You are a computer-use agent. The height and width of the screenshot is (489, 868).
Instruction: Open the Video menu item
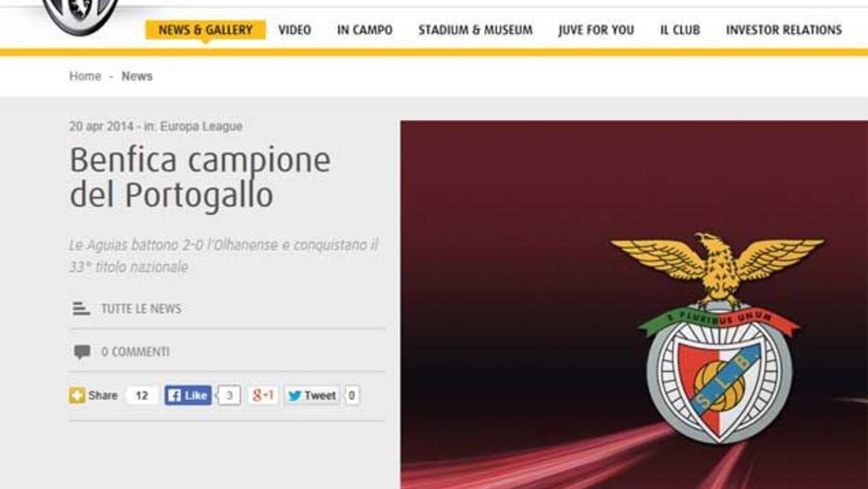(x=294, y=30)
